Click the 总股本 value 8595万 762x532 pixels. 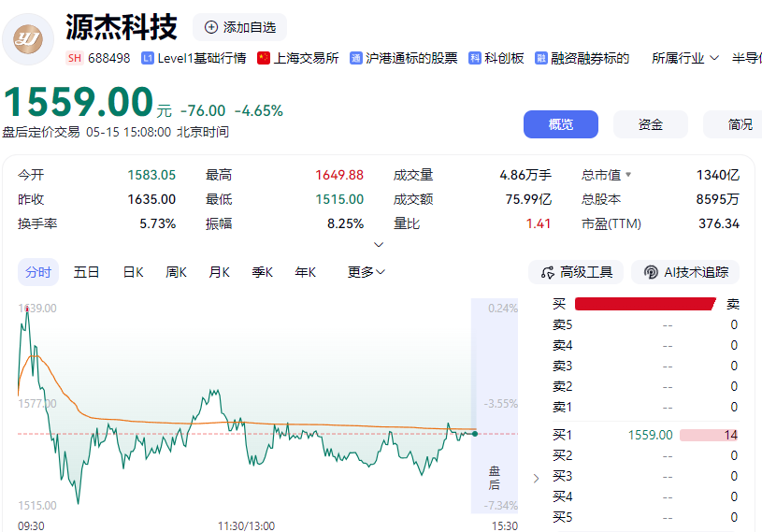click(x=718, y=199)
